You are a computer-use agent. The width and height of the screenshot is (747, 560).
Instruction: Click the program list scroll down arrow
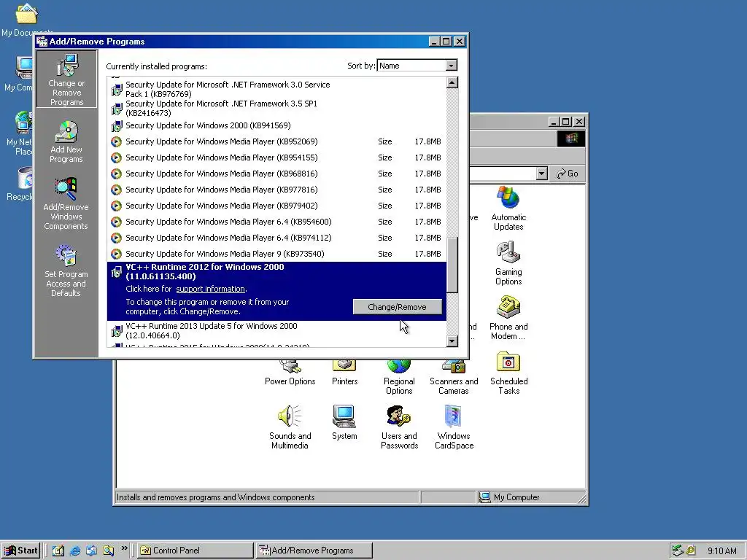coord(452,341)
